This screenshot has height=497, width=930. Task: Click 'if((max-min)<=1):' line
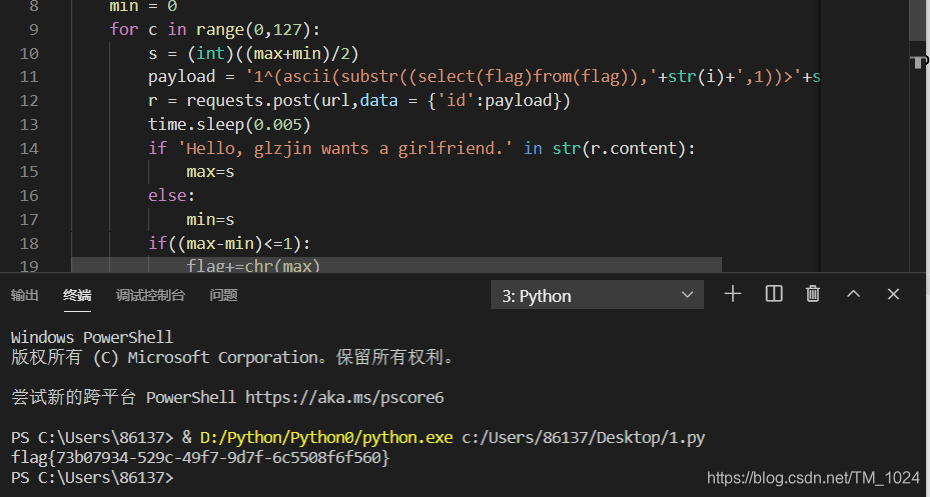click(230, 243)
